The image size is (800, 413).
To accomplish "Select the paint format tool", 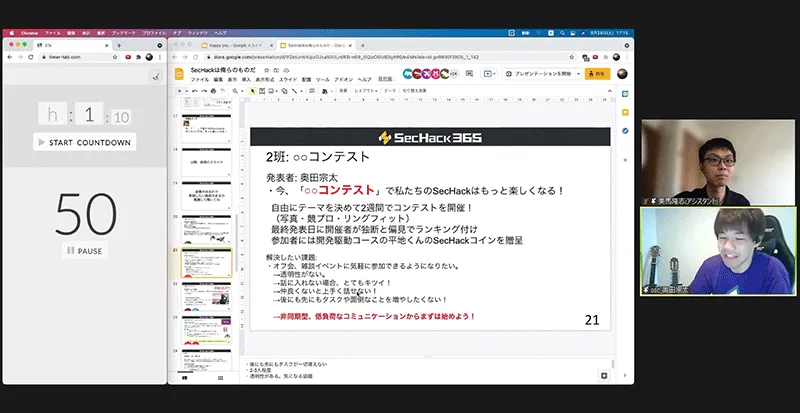I will pyautogui.click(x=222, y=91).
